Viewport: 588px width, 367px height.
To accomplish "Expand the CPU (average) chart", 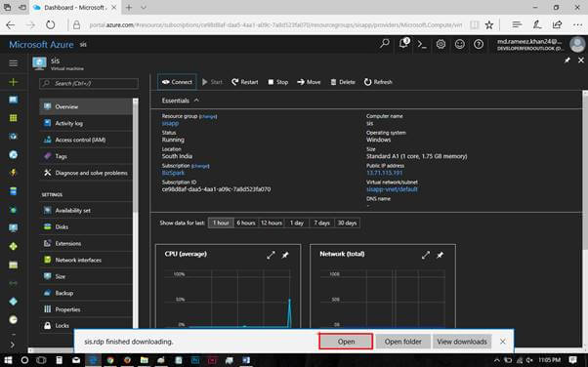I will 271,255.
